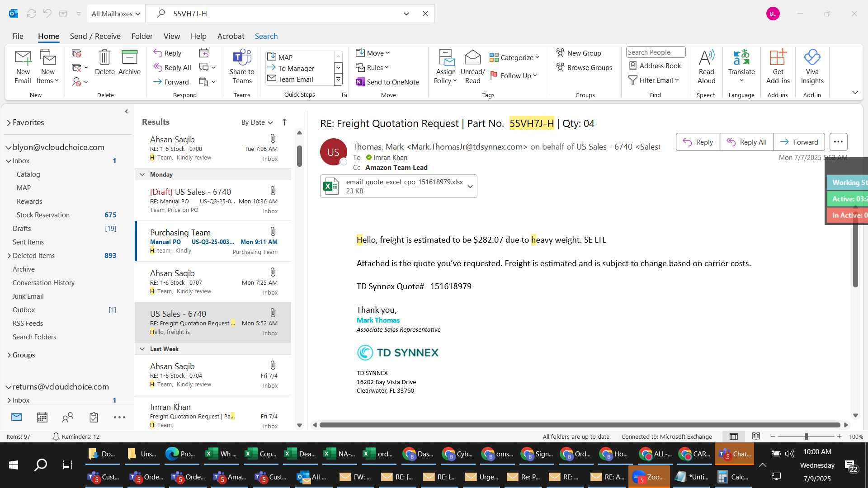Toggle sort order arrow in Results
Screen dimensions: 868x488
pos(284,122)
